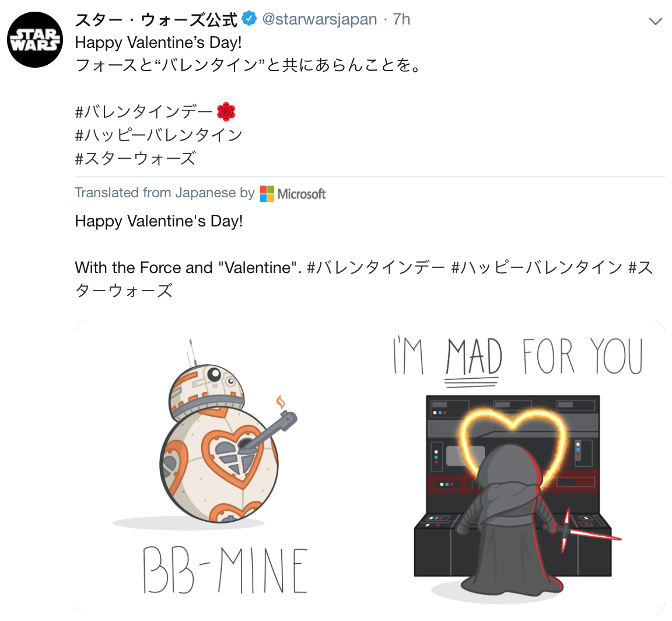The image size is (672, 621).
Task: Open the Kylo Ren Mad For You image
Action: [517, 467]
